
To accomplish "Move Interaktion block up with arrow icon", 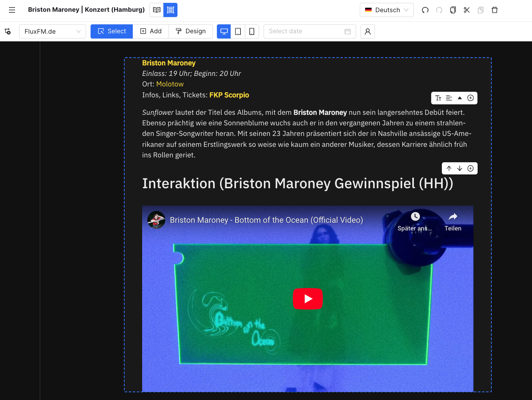I will click(x=449, y=168).
